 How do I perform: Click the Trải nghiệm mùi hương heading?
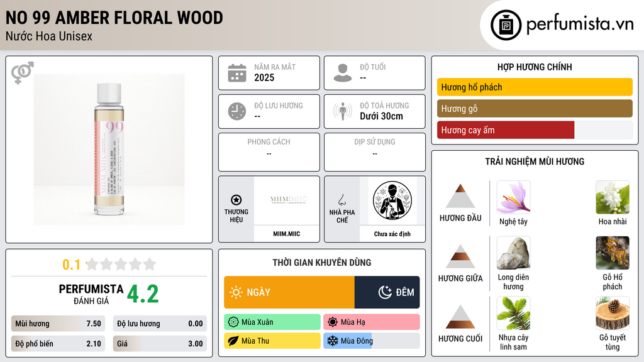tap(535, 162)
